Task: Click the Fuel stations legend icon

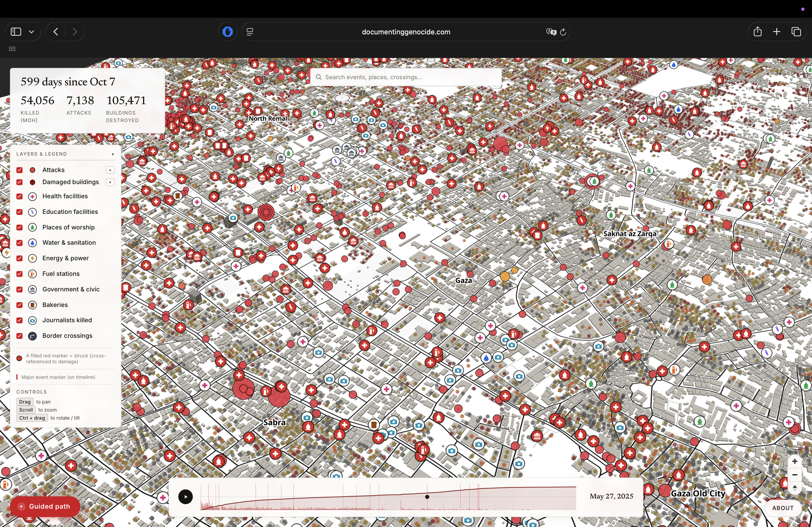Action: (x=32, y=274)
